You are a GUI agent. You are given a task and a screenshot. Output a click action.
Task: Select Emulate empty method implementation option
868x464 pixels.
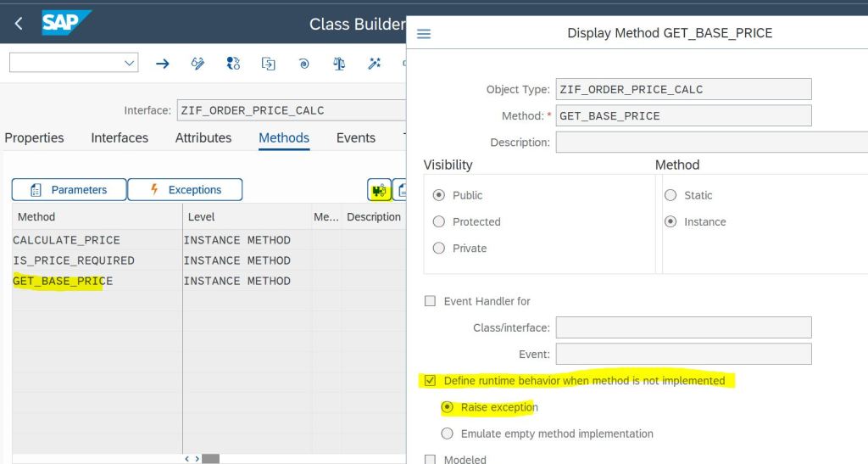pyautogui.click(x=448, y=434)
